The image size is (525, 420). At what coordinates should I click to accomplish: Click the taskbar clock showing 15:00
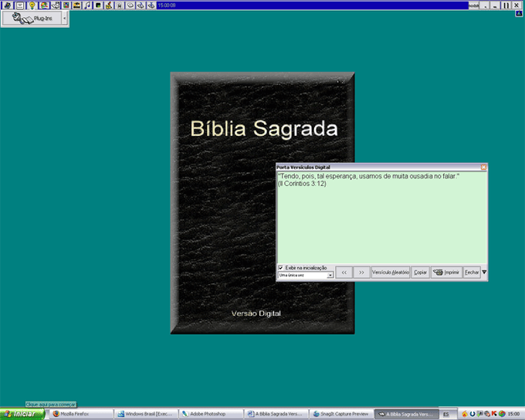[513, 414]
